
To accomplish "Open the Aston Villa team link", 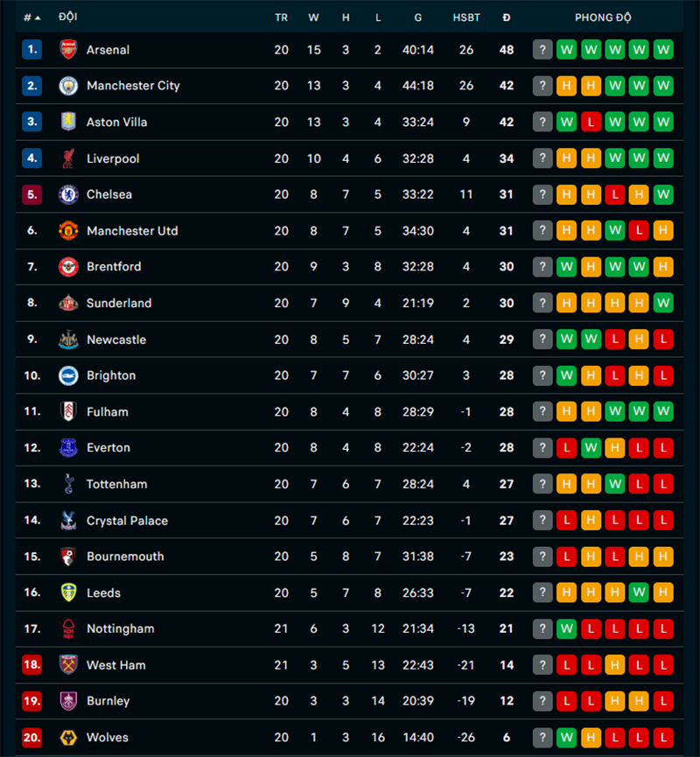I will tap(116, 123).
